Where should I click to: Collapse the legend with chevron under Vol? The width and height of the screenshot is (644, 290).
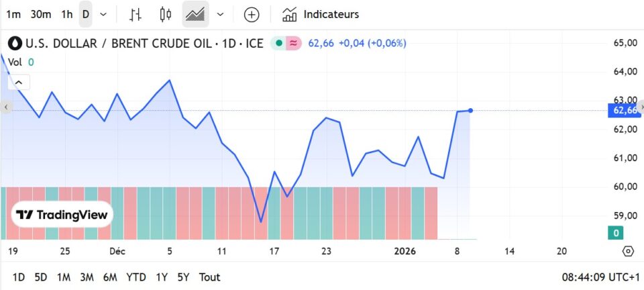(19, 83)
